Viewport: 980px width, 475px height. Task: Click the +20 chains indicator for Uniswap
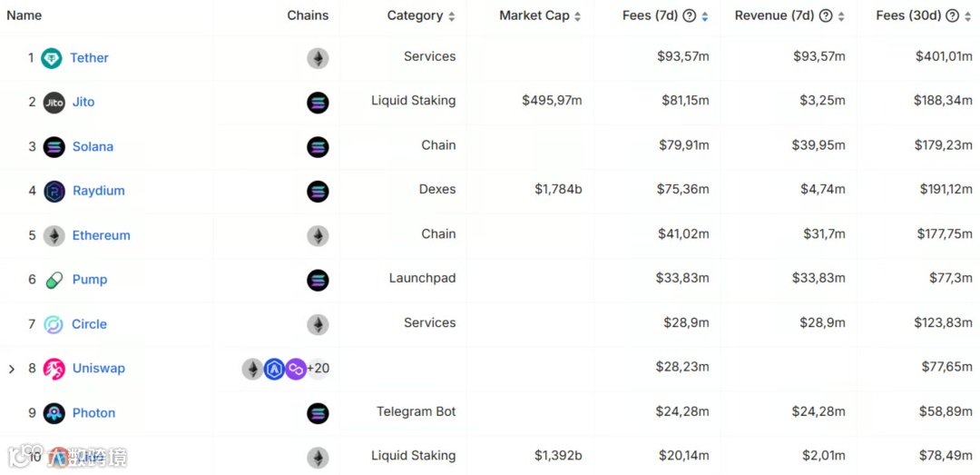pos(318,369)
